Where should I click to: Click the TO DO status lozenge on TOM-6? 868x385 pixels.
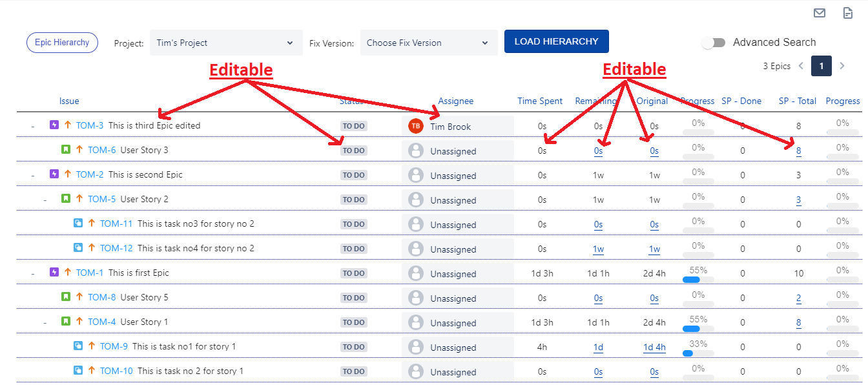(353, 150)
